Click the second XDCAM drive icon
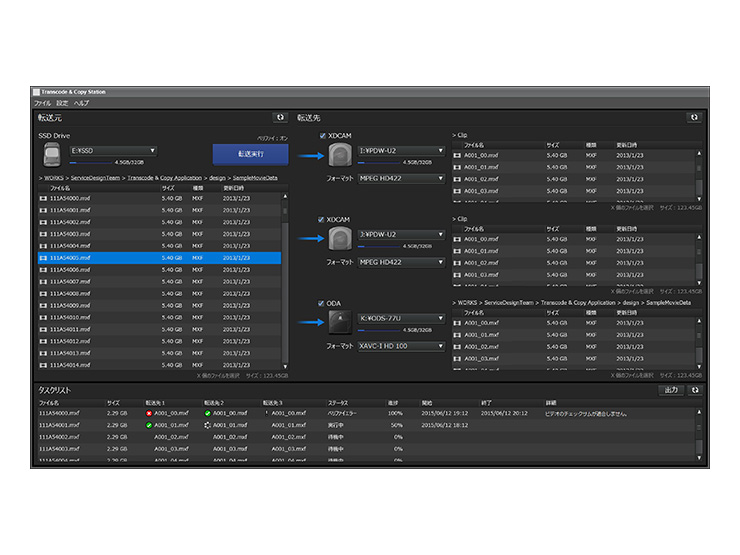 [x=339, y=238]
